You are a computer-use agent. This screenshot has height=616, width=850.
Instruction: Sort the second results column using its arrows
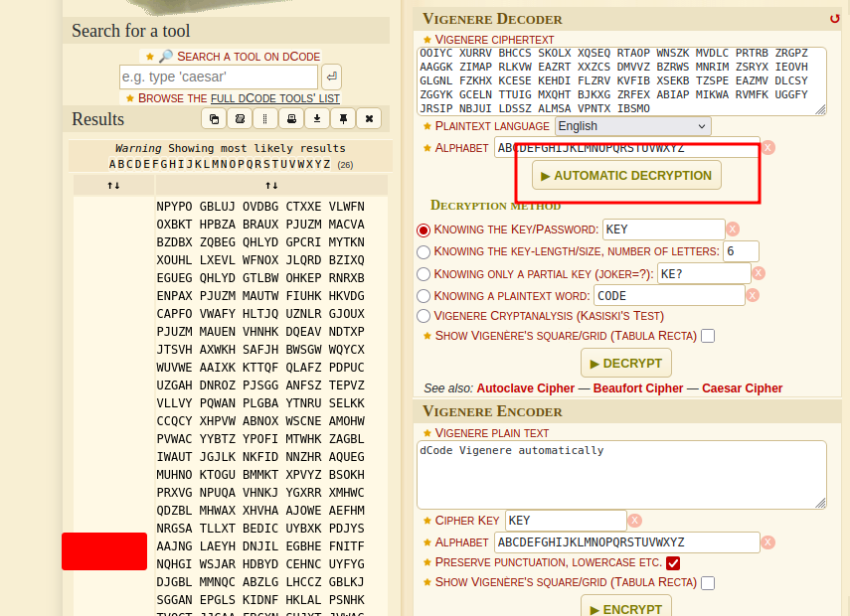[271, 185]
